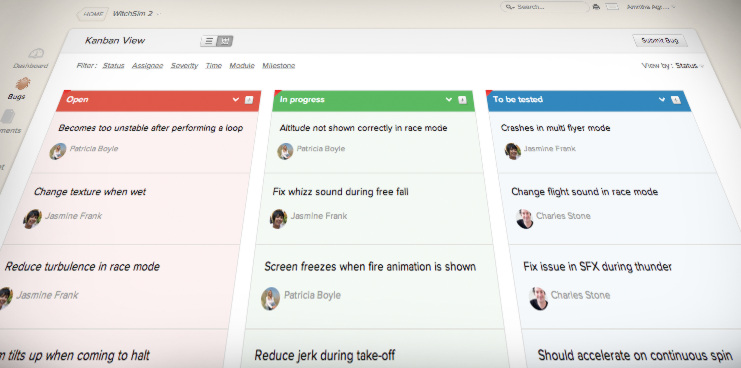741x368 pixels.
Task: Expand the In progress column chevron
Action: pos(449,100)
